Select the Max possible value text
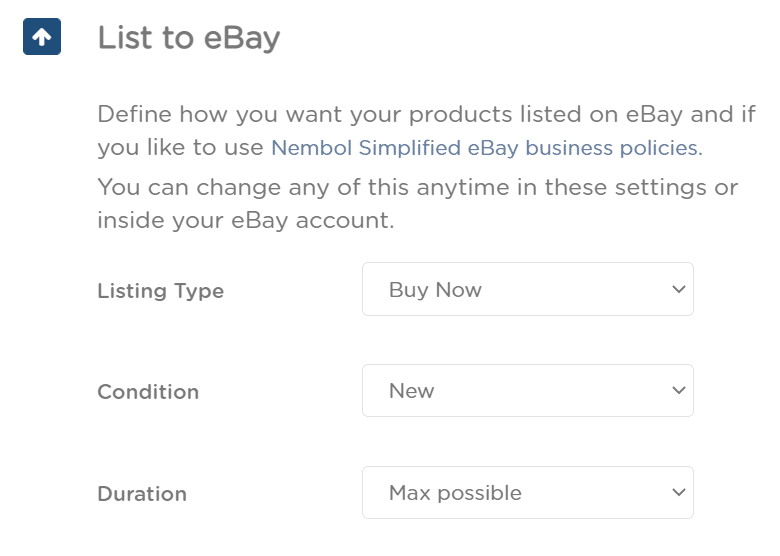780x556 pixels. (455, 493)
